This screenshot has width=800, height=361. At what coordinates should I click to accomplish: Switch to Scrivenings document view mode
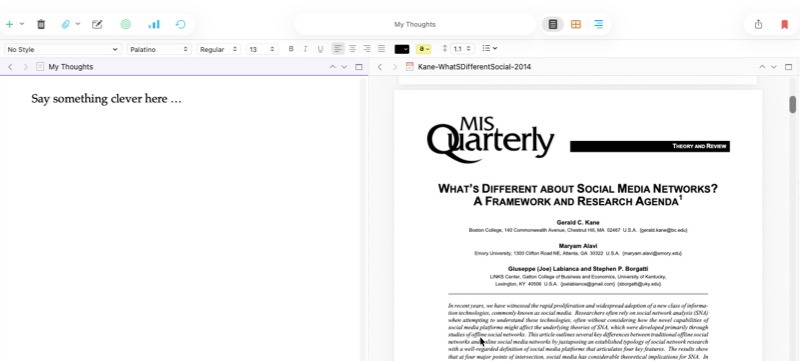553,24
